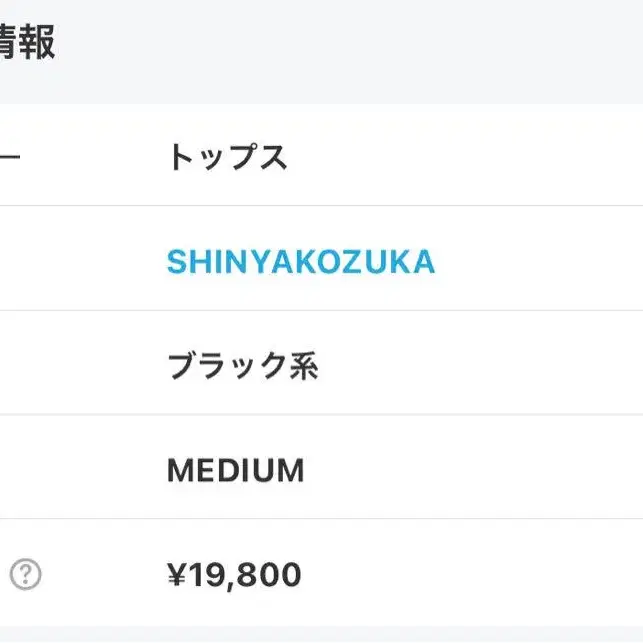Click the KOZUKA portion of the brand link
The image size is (643, 643).
pyautogui.click(x=368, y=262)
